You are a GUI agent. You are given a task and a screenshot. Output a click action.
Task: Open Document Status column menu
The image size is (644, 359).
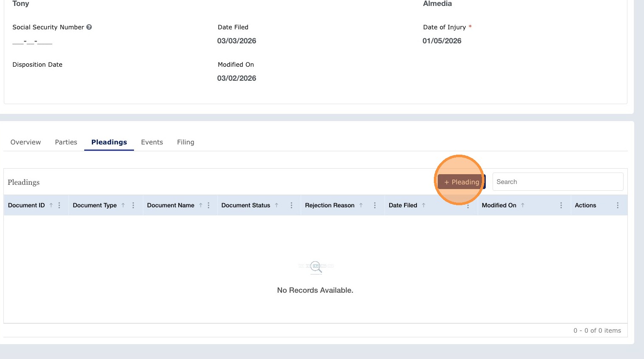point(291,205)
